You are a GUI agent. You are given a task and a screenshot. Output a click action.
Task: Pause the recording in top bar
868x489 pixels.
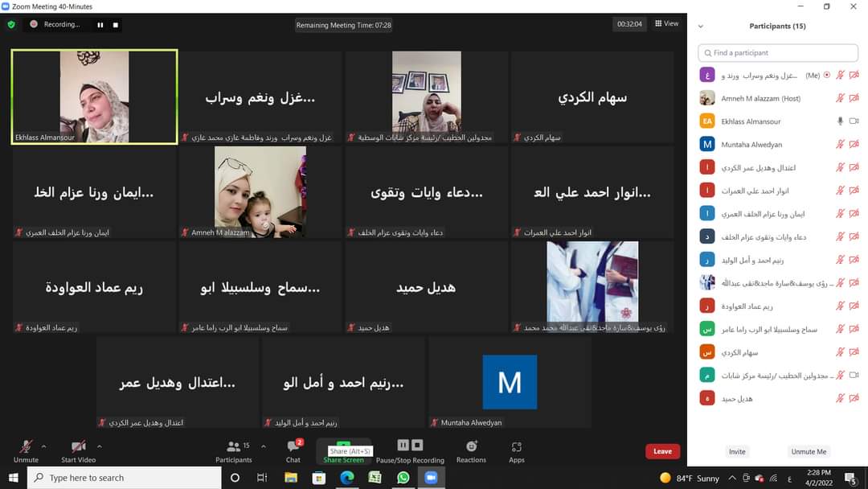[x=100, y=25]
